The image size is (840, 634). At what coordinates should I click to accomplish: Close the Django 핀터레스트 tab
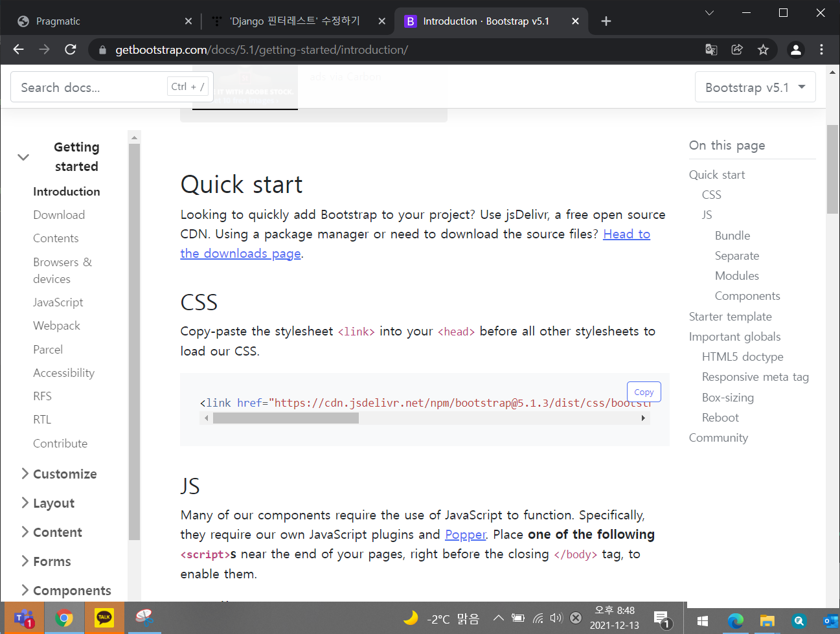381,21
